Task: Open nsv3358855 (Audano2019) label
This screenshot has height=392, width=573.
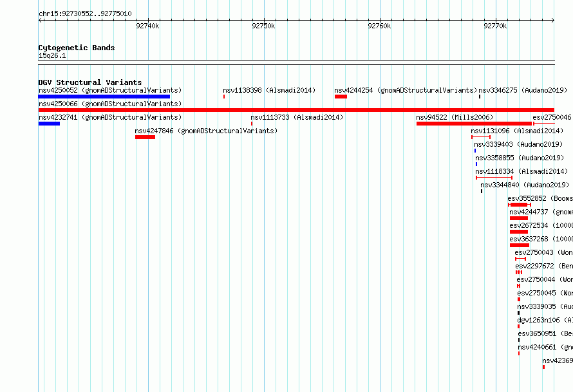Action: tap(520, 158)
